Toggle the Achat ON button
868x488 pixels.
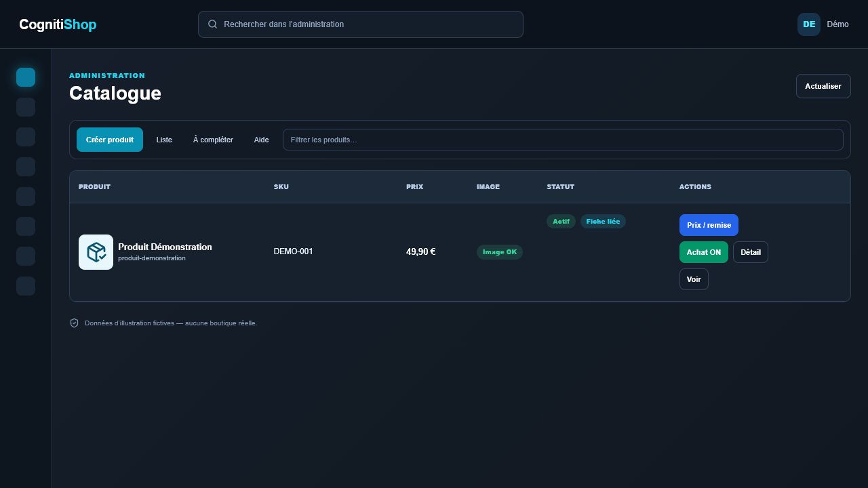click(x=704, y=252)
